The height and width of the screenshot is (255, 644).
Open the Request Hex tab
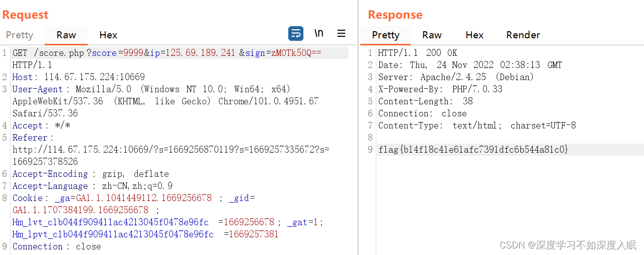108,35
